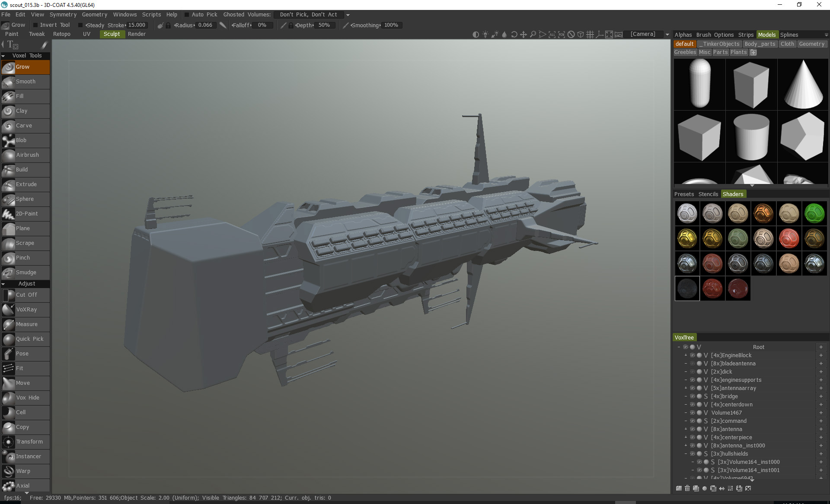Viewport: 830px width, 504px height.
Task: Toggle the Auto Pick checkbox
Action: click(187, 15)
